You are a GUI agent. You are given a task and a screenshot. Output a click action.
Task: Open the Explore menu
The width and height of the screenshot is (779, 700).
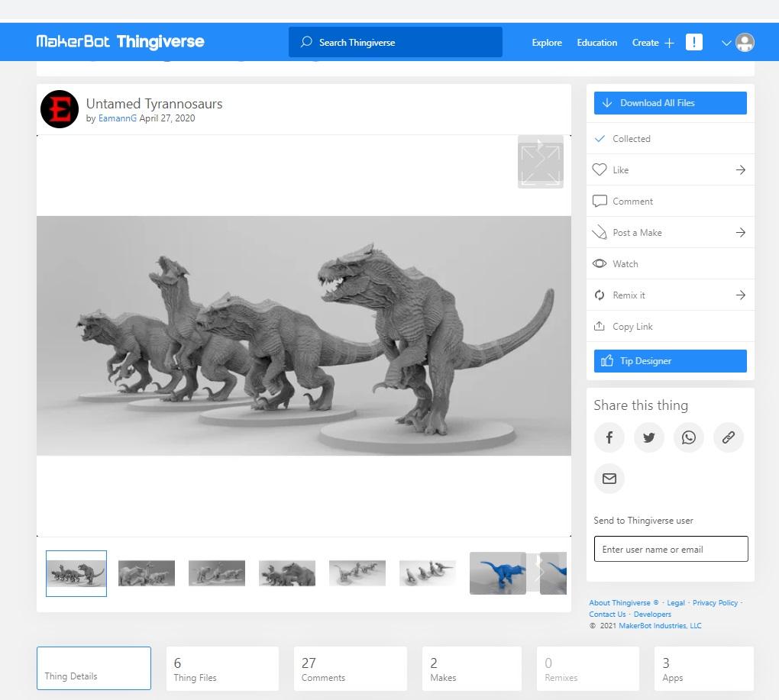point(547,43)
